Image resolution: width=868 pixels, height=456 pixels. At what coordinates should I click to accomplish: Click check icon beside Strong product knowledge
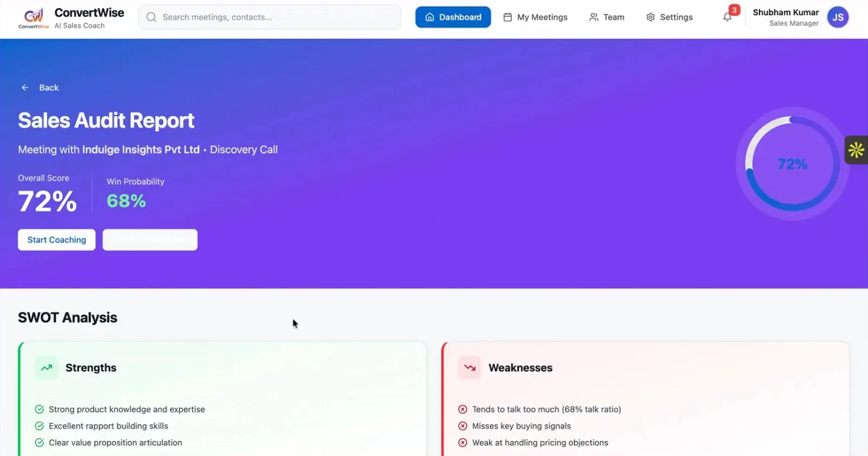click(39, 409)
